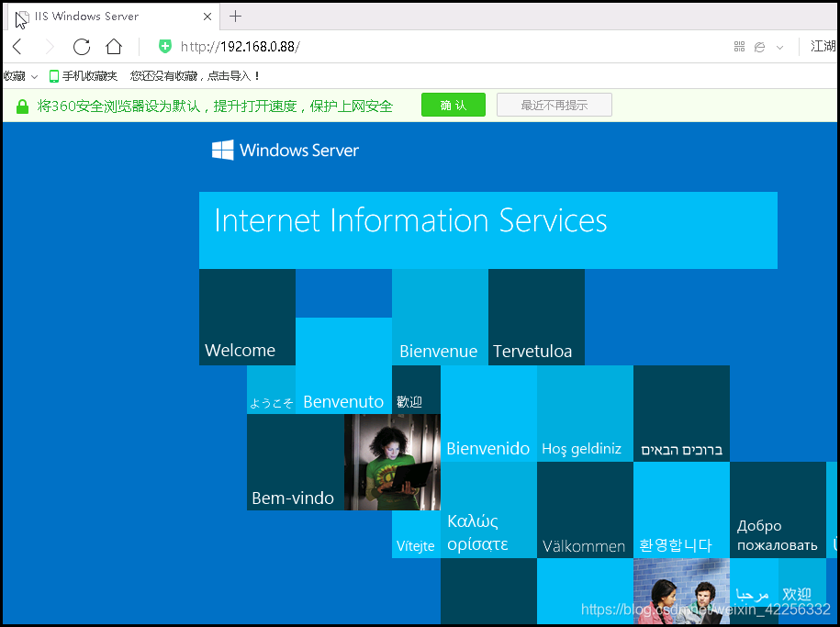Open a new tab with plus button
Image resolution: width=840 pixels, height=627 pixels.
[235, 17]
